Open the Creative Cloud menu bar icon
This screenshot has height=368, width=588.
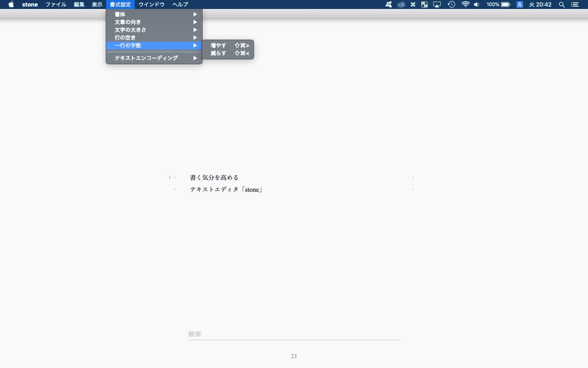tap(401, 4)
